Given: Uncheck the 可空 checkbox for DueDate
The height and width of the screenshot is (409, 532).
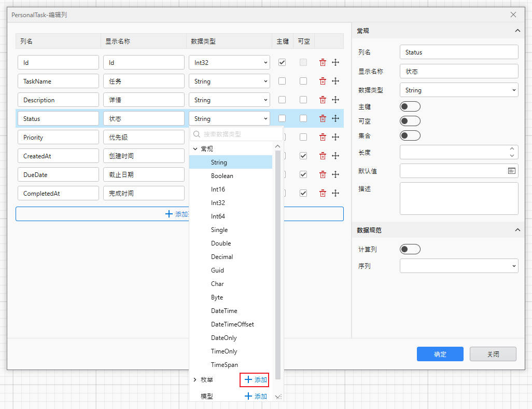Looking at the screenshot, I should 303,174.
